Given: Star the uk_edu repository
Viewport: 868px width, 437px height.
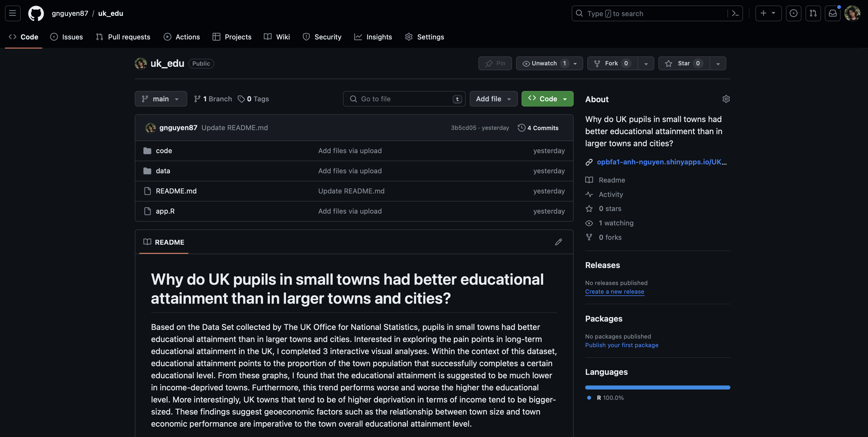Looking at the screenshot, I should [684, 63].
